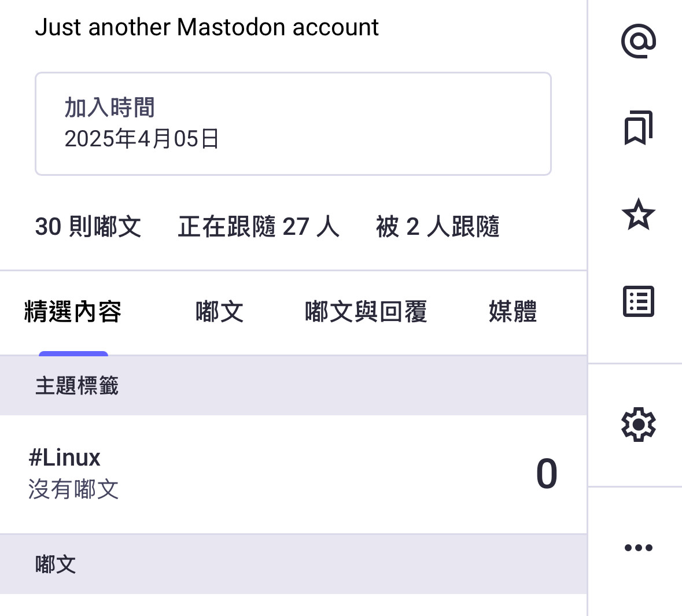Image resolution: width=682 pixels, height=616 pixels.
Task: Switch to the 精選內容 tab
Action: pos(73,312)
